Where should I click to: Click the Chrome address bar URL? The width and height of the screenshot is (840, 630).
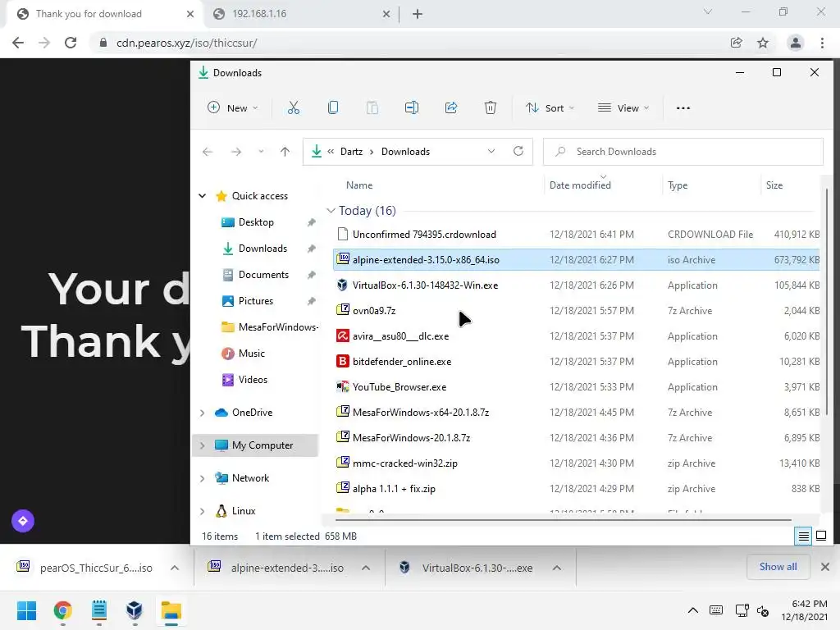(186, 43)
